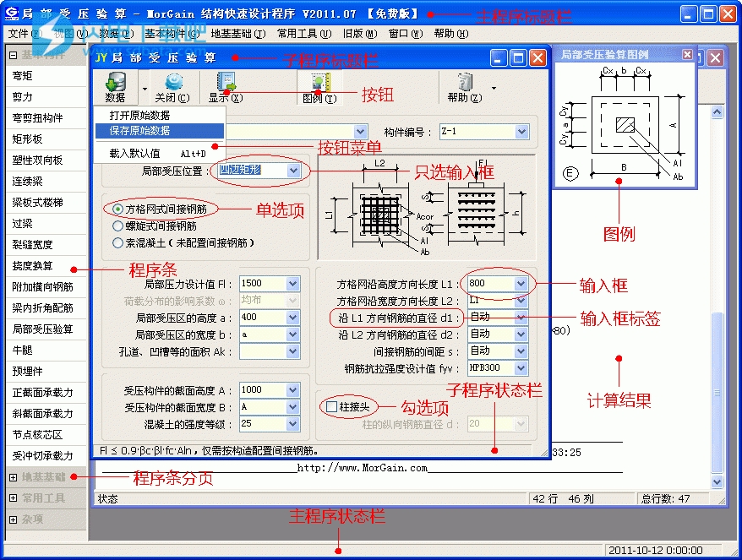Viewport: 742px width, 560px height.
Task: Open the 沿 L1 方向钢筋的直径 d1 dropdown
Action: pos(521,318)
